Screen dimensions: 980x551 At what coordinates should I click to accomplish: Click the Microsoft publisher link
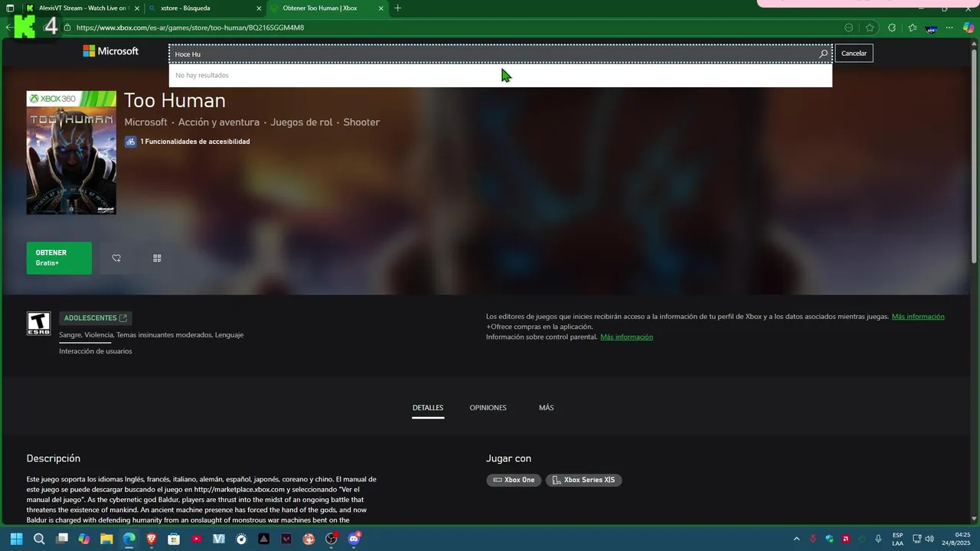[x=145, y=122]
